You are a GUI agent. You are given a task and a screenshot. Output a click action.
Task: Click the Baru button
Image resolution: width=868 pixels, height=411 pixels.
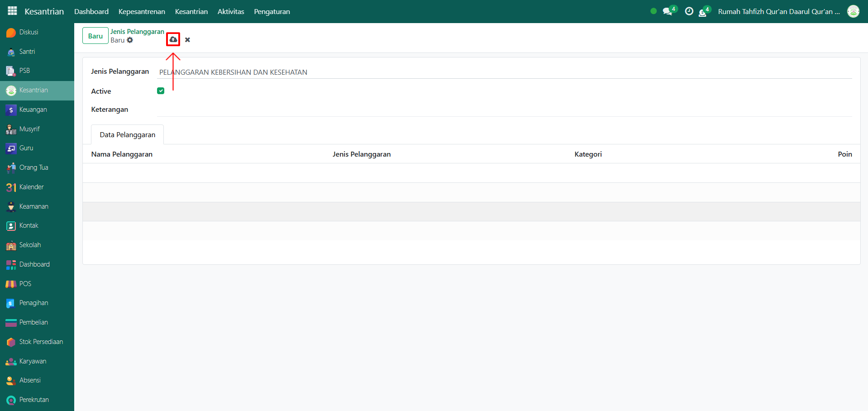point(95,36)
